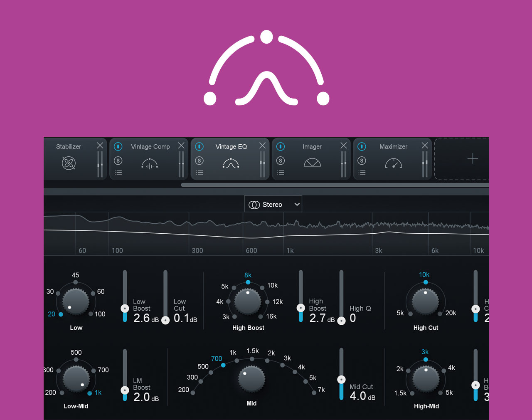Click the High-Mid knob
This screenshot has height=420, width=532.
pyautogui.click(x=426, y=379)
